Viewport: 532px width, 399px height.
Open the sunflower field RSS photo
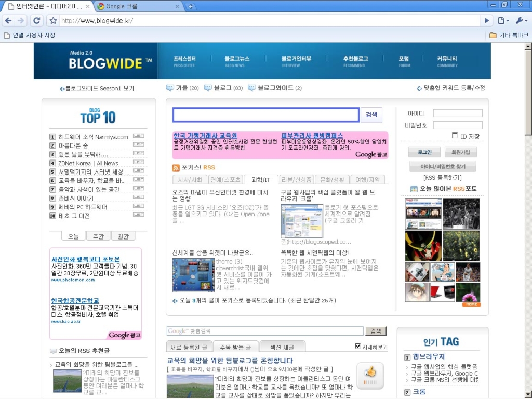pyautogui.click(x=461, y=246)
